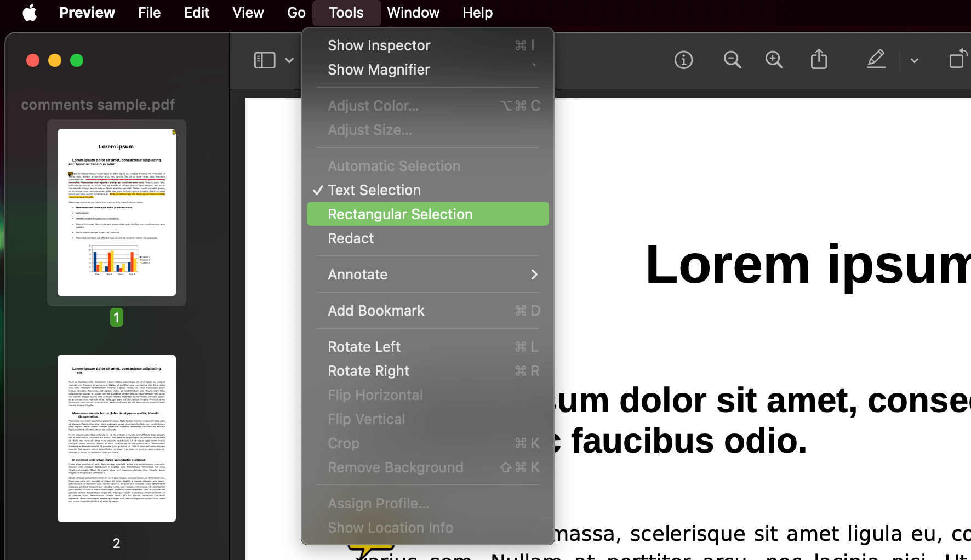
Task: Click the Markup pen icon
Action: pos(876,59)
